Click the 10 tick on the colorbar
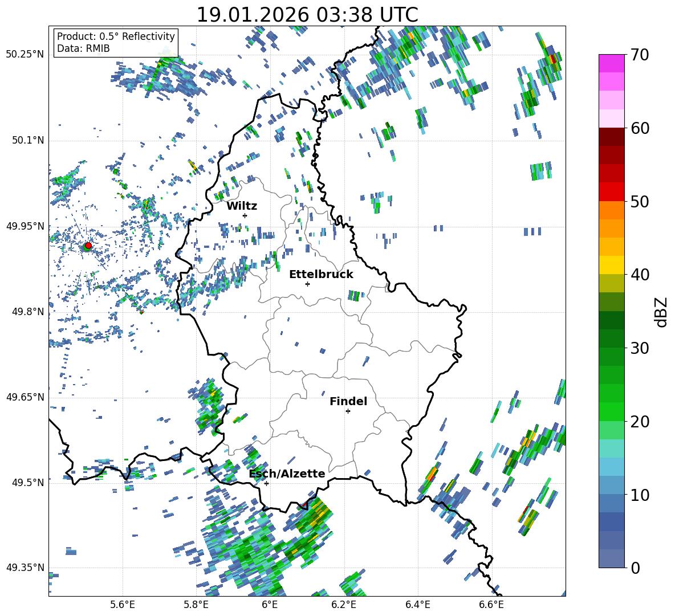This screenshot has width=675, height=616. pyautogui.click(x=639, y=495)
